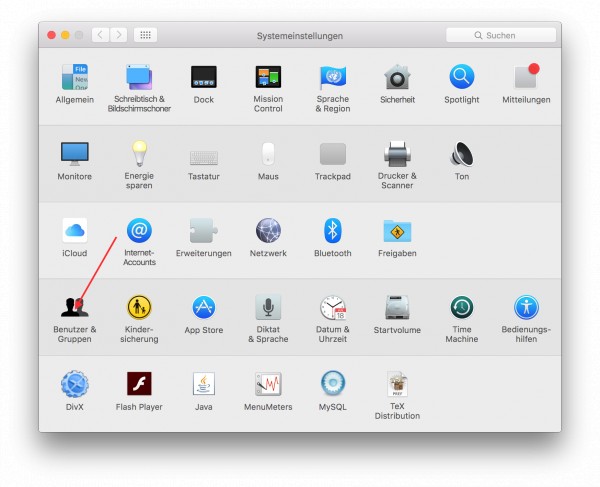Open Bedienungshilfen accessibility pane

coord(526,307)
